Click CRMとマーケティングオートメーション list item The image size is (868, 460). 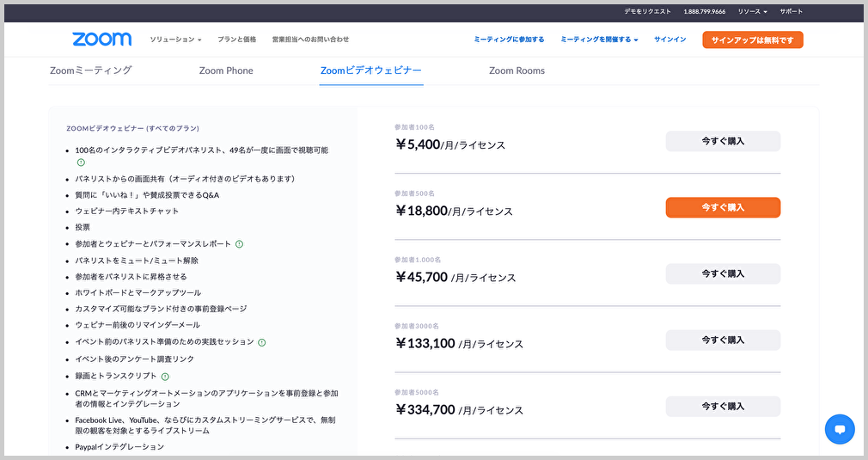pyautogui.click(x=206, y=399)
